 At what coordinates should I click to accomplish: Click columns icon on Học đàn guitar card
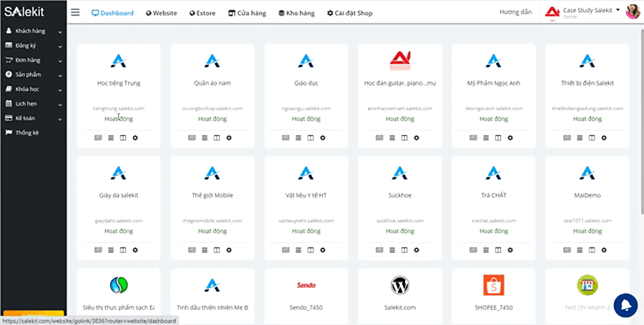[x=404, y=137]
